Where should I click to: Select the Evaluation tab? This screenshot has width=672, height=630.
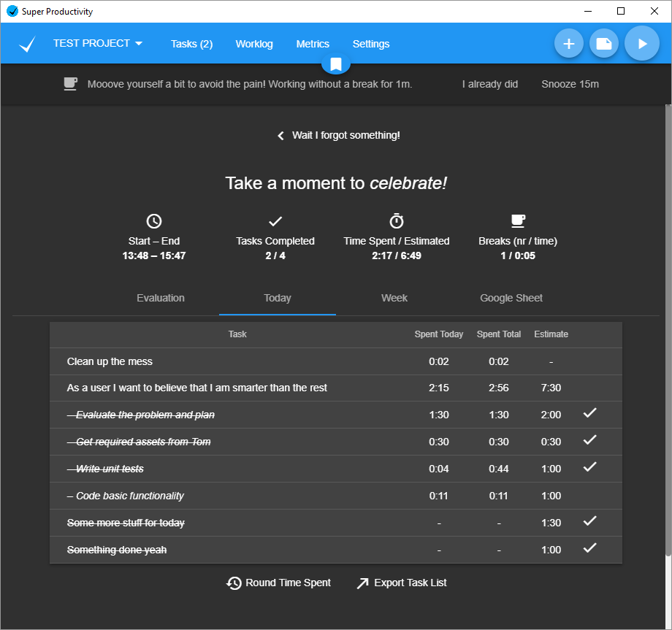coord(161,298)
